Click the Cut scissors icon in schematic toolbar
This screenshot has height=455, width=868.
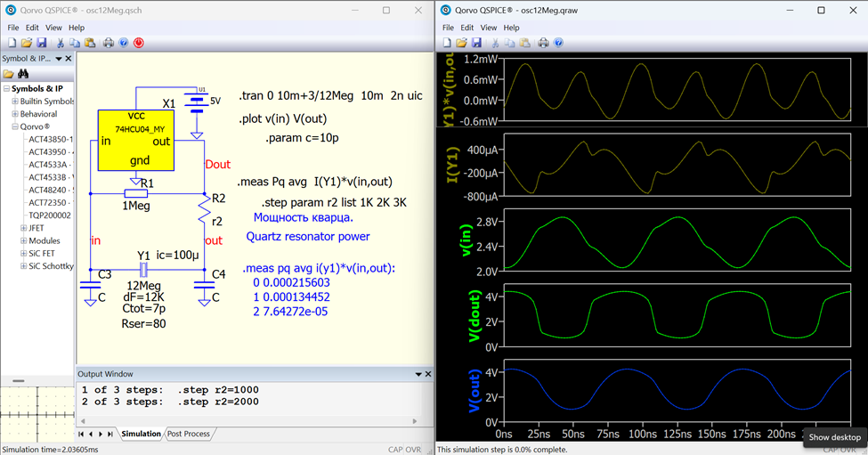coord(61,43)
